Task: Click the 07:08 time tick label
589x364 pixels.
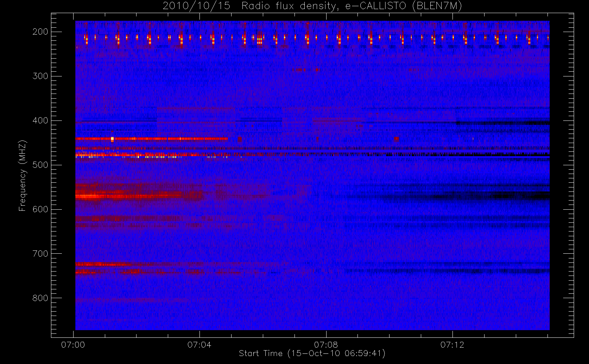Action: point(326,345)
